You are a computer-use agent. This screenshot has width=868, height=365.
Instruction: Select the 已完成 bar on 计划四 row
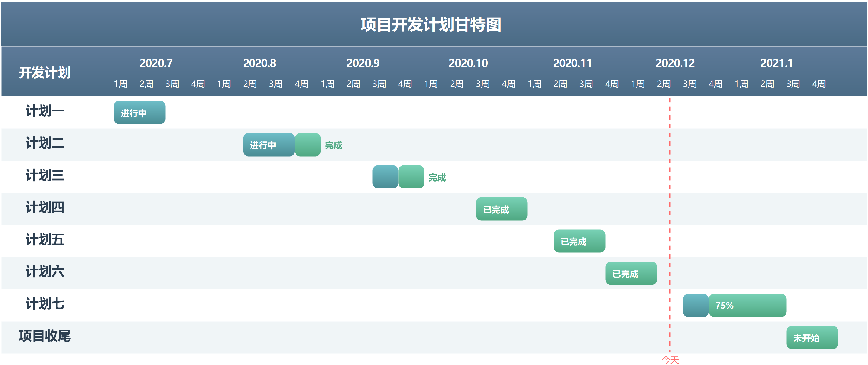[x=501, y=209]
